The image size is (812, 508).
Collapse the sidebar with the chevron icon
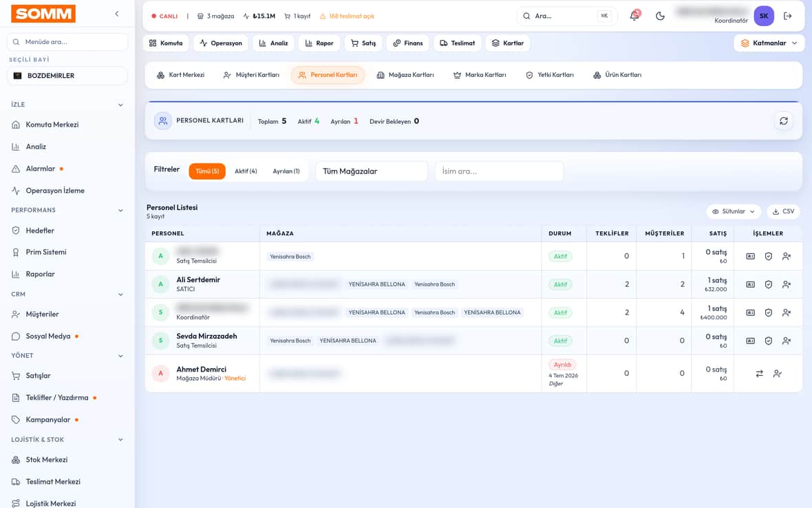(117, 14)
